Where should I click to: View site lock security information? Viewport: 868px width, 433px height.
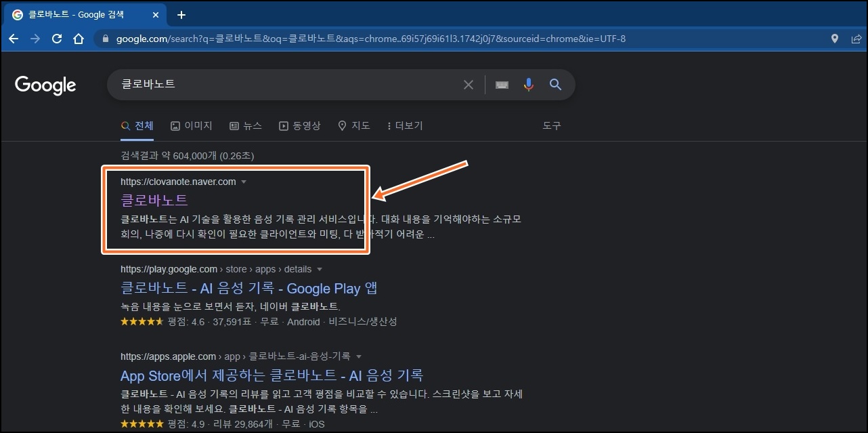(x=105, y=39)
